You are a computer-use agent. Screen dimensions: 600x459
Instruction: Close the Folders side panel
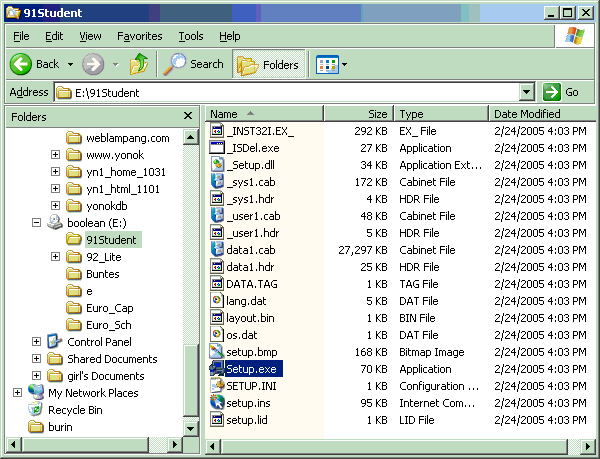[x=187, y=117]
